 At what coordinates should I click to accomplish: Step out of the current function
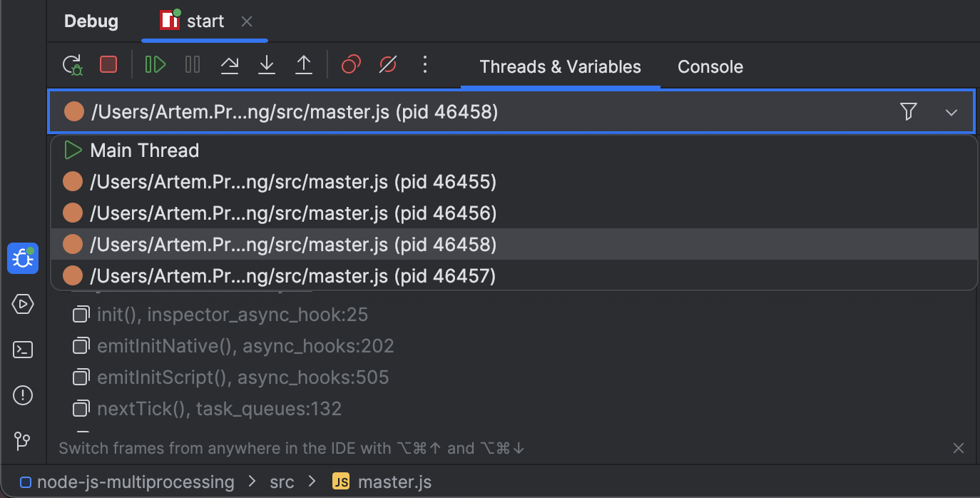point(303,64)
